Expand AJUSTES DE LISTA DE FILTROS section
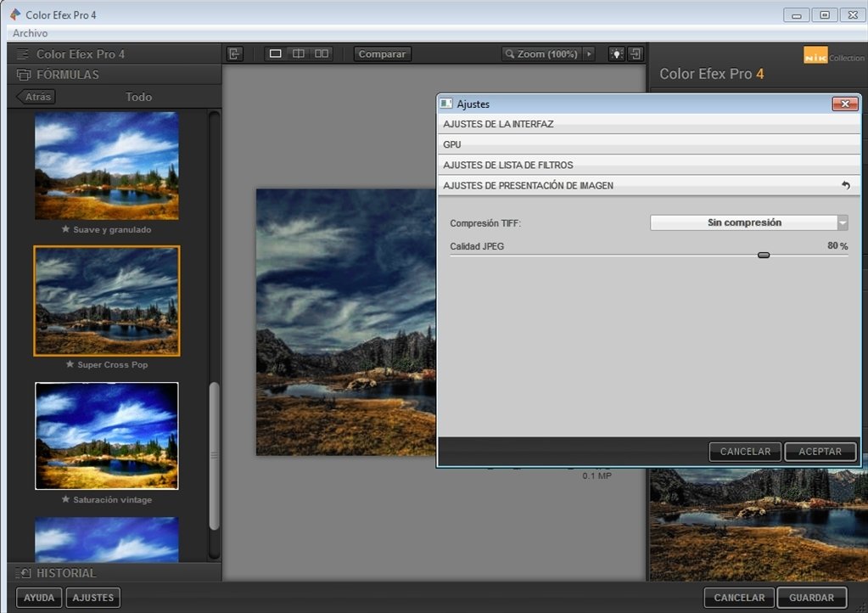Viewport: 868px width, 613px height. pyautogui.click(x=649, y=165)
